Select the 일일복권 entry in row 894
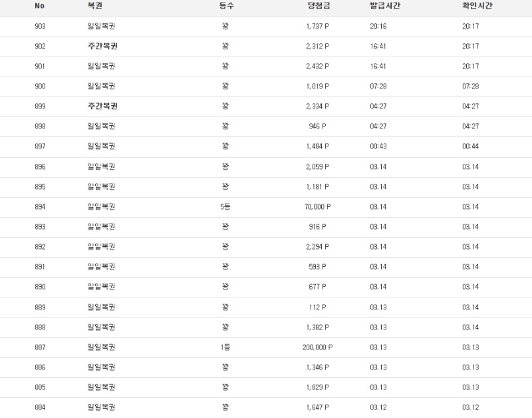Viewport: 532px width, 418px height. (x=101, y=206)
